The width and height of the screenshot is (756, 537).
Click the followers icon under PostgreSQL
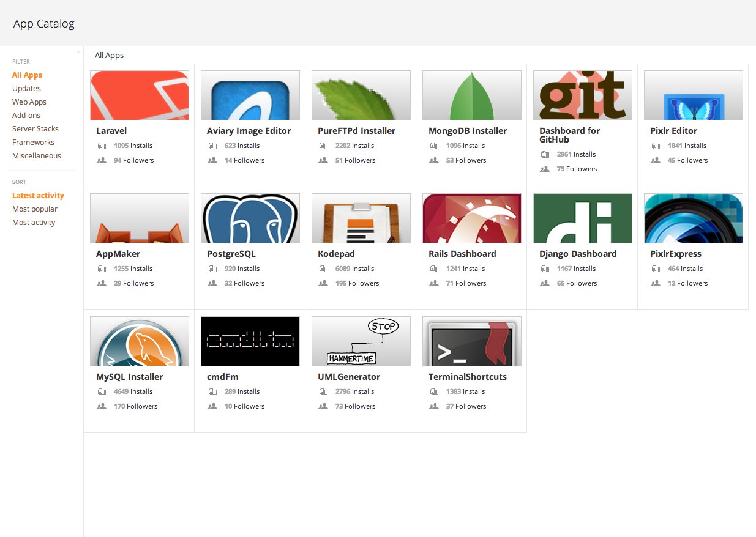tap(212, 283)
